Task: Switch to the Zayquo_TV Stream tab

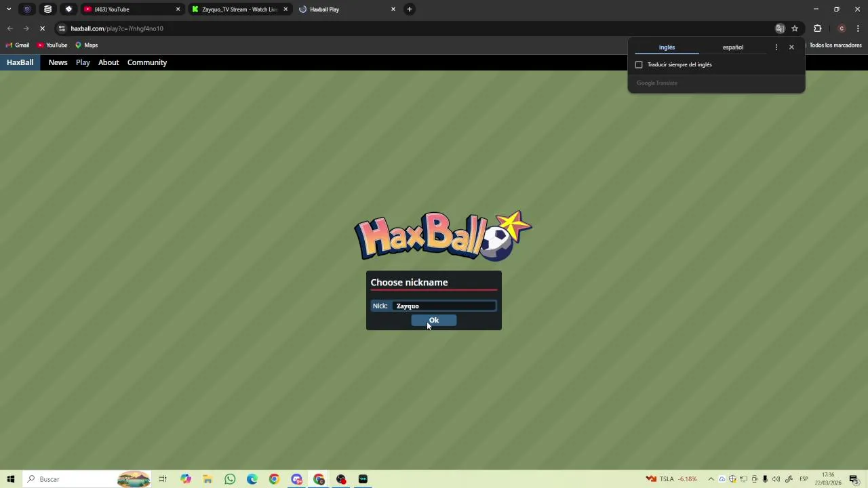Action: pyautogui.click(x=237, y=9)
